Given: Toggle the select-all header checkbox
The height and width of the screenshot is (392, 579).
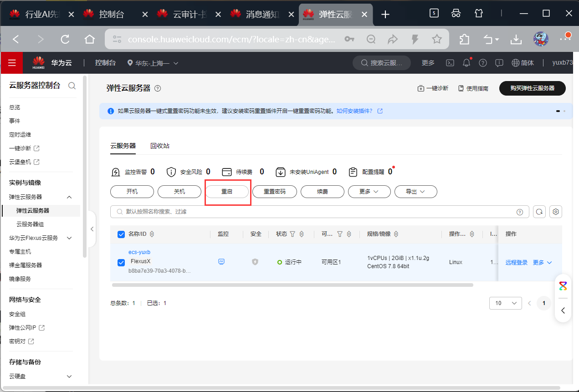Looking at the screenshot, I should 121,234.
